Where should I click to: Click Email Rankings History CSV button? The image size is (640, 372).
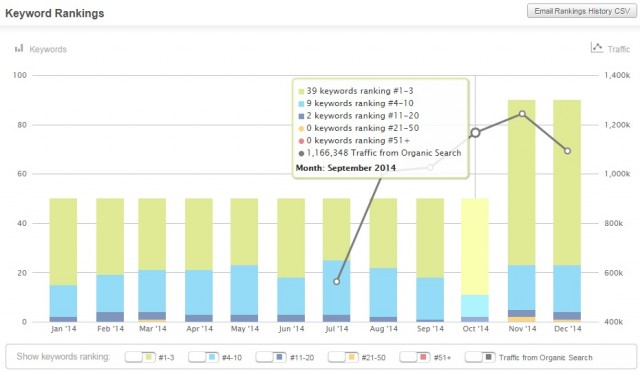pos(582,11)
